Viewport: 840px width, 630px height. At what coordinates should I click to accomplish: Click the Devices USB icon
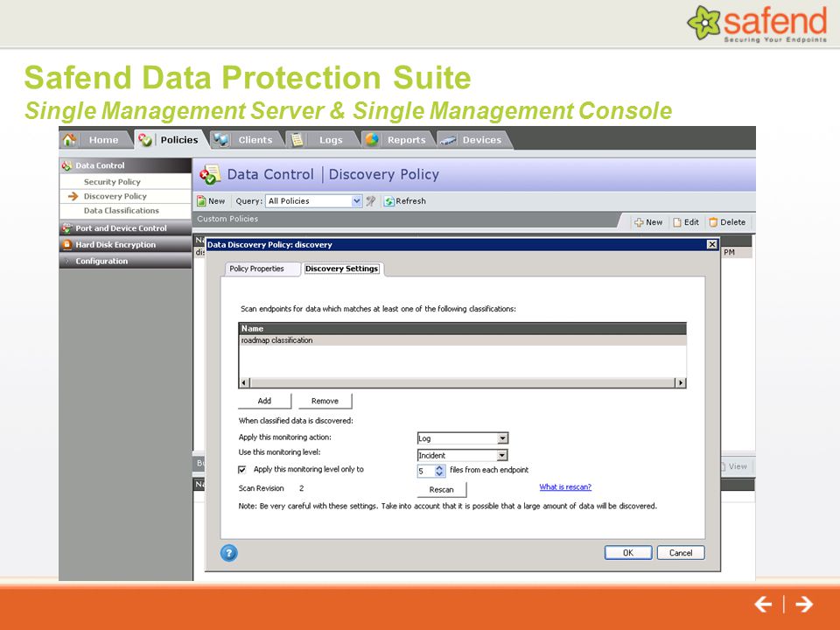point(448,140)
